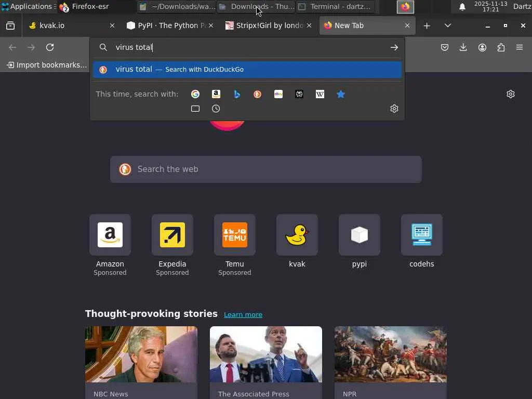Click the go arrow in address bar
The width and height of the screenshot is (532, 399).
click(x=394, y=47)
